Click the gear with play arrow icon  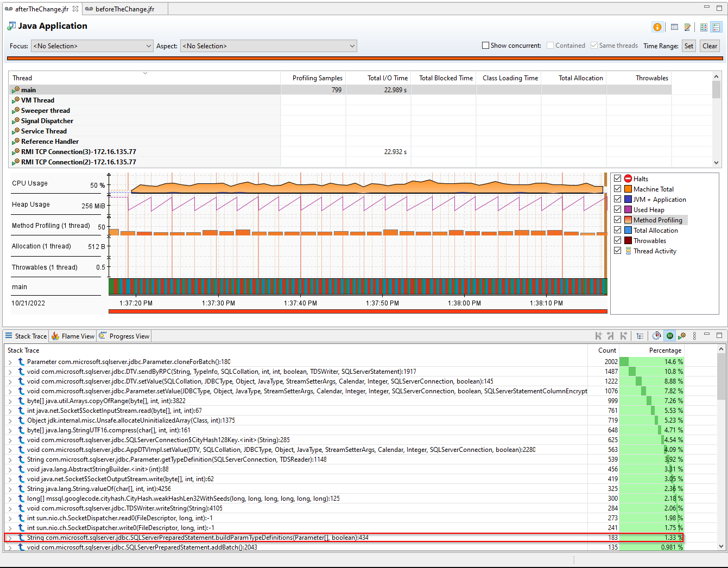(682, 336)
